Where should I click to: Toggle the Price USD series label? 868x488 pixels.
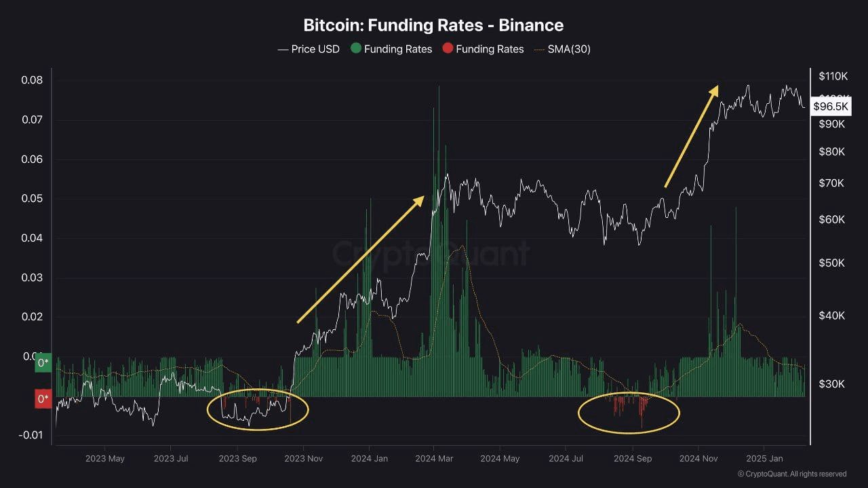pyautogui.click(x=315, y=49)
